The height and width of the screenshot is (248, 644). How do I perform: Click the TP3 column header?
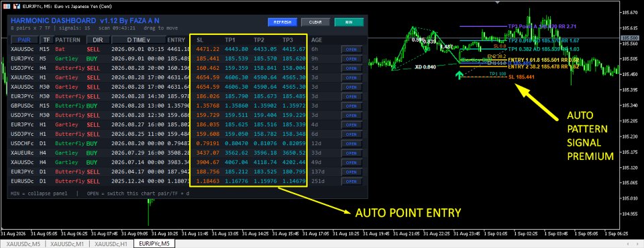click(288, 40)
